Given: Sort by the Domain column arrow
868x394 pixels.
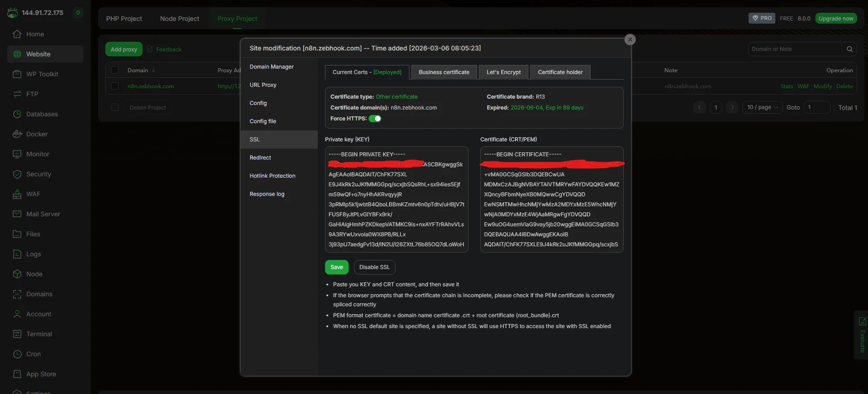Looking at the screenshot, I should pos(153,70).
